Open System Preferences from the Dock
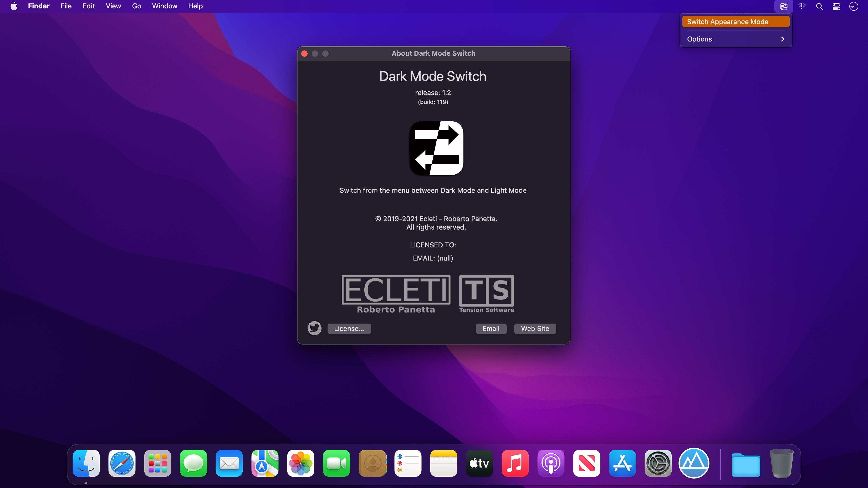868x488 pixels. tap(658, 463)
